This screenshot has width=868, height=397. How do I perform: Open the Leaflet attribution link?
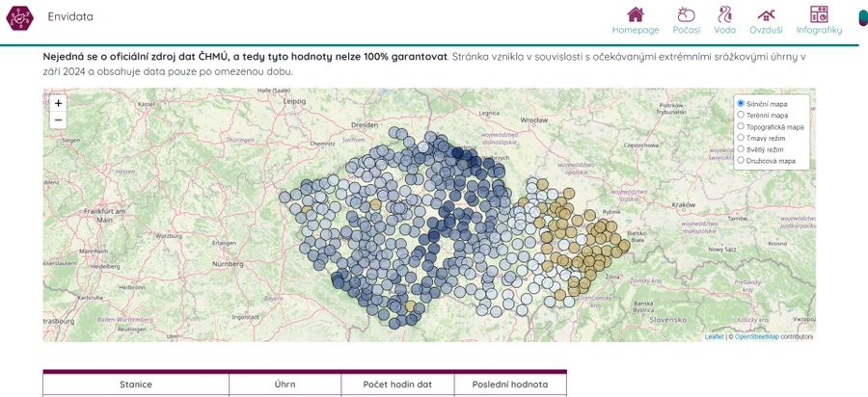(714, 337)
